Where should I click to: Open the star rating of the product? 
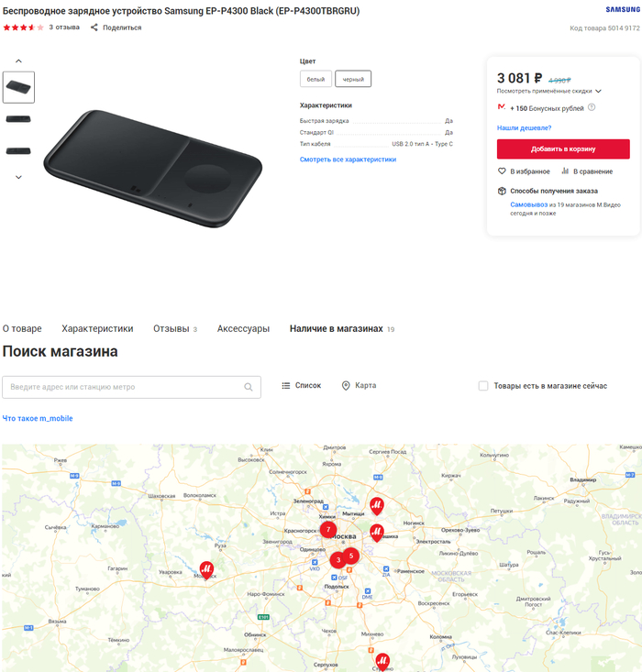[x=23, y=28]
